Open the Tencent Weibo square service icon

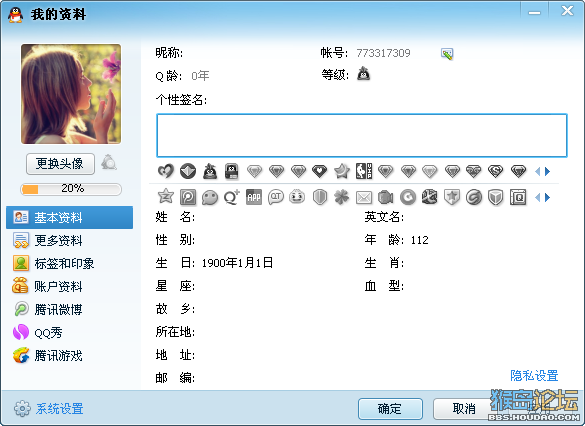pyautogui.click(x=188, y=197)
